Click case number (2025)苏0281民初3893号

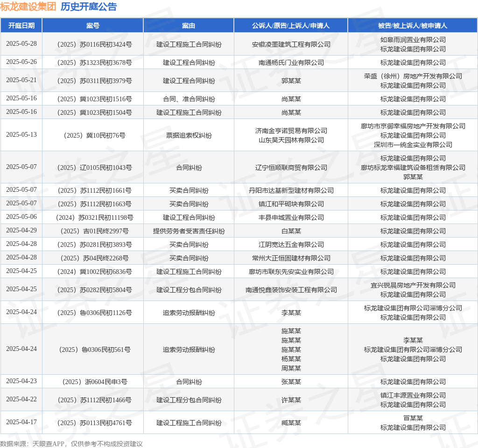tap(94, 245)
